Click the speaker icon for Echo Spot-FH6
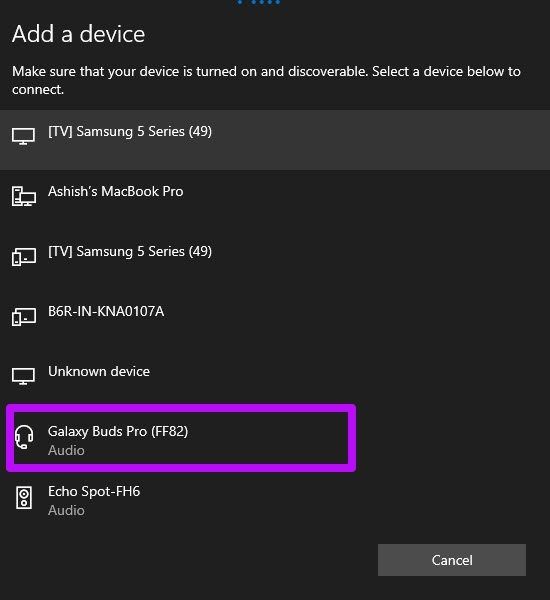Screen dimensions: 550x600 tap(24, 497)
